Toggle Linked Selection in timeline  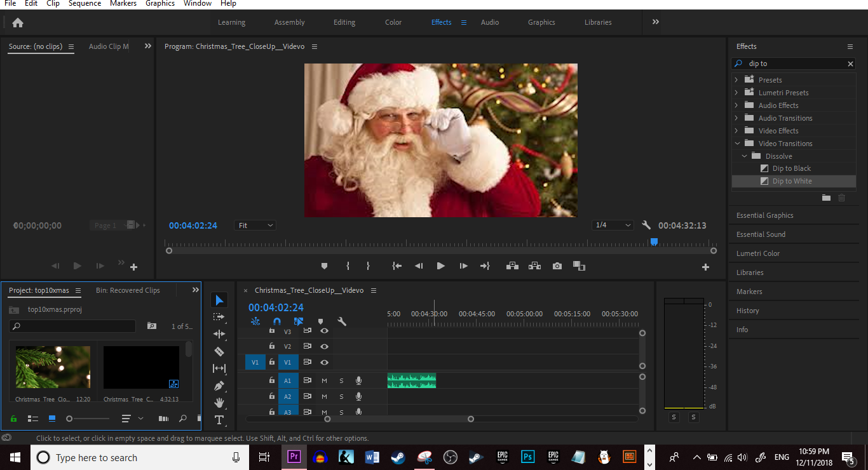click(x=299, y=321)
